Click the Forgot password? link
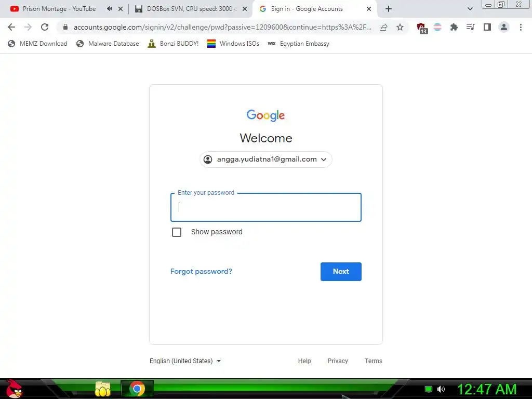 (x=201, y=271)
